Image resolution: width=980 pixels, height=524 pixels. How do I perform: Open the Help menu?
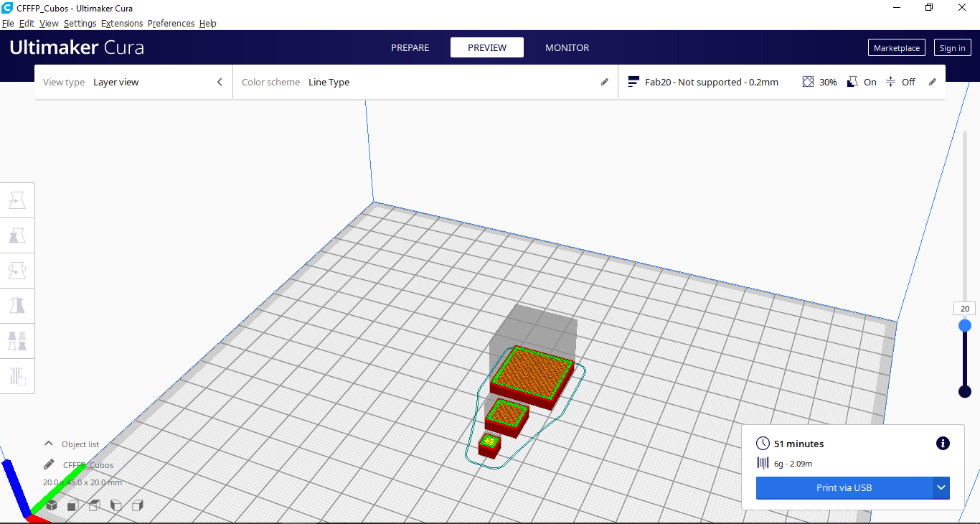pos(208,24)
